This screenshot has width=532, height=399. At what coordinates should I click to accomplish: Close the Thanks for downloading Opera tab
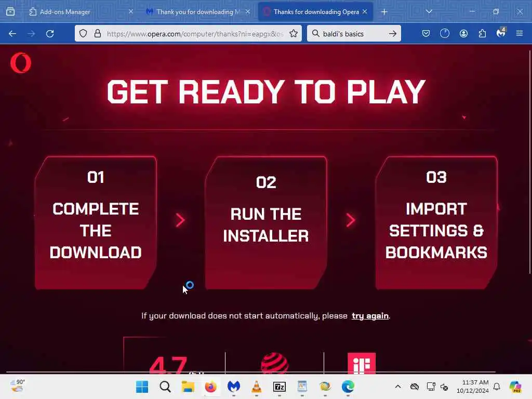(365, 11)
